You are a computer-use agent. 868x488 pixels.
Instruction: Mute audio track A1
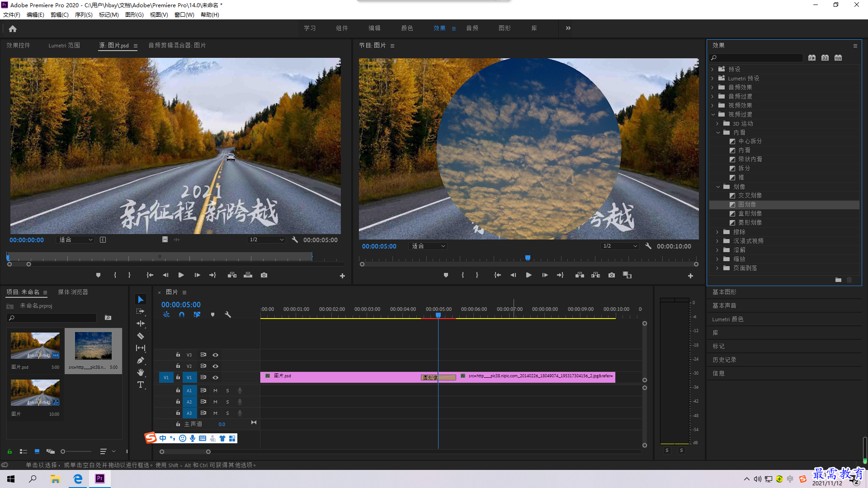pyautogui.click(x=215, y=391)
